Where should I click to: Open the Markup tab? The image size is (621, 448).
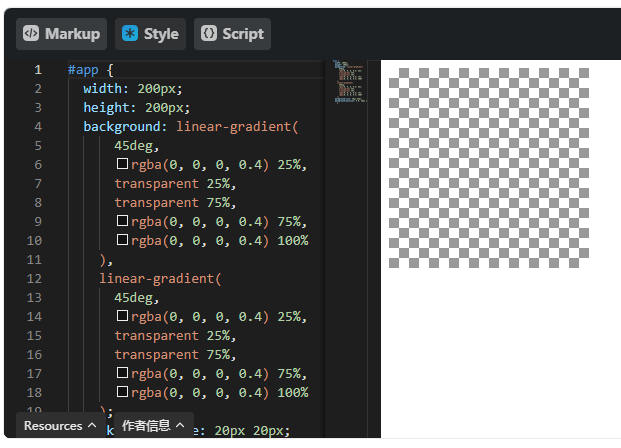(61, 34)
